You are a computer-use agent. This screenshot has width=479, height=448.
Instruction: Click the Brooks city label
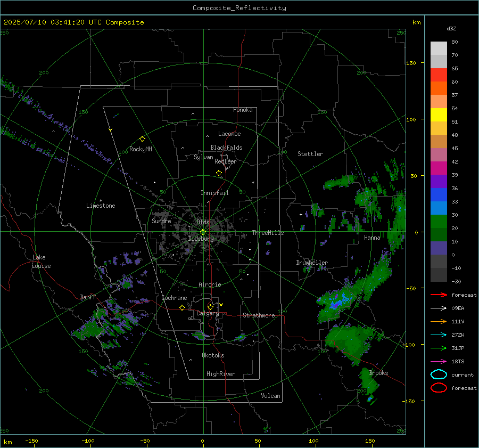click(x=378, y=373)
